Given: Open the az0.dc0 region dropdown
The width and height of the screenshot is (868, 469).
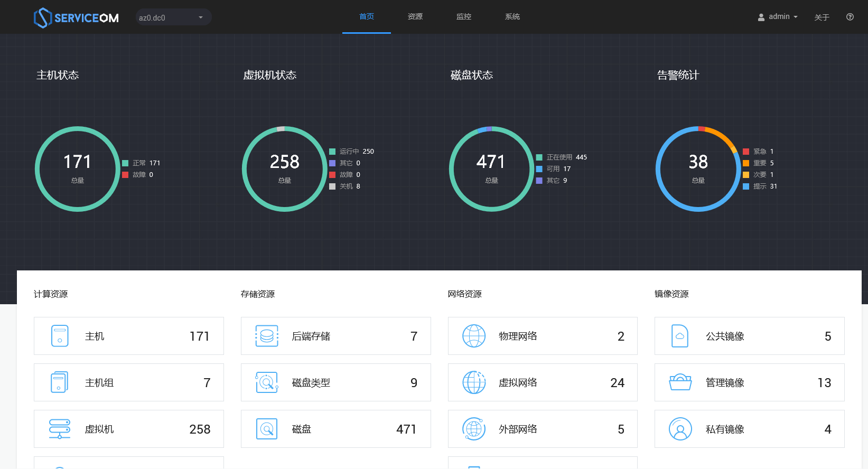Looking at the screenshot, I should click(173, 17).
